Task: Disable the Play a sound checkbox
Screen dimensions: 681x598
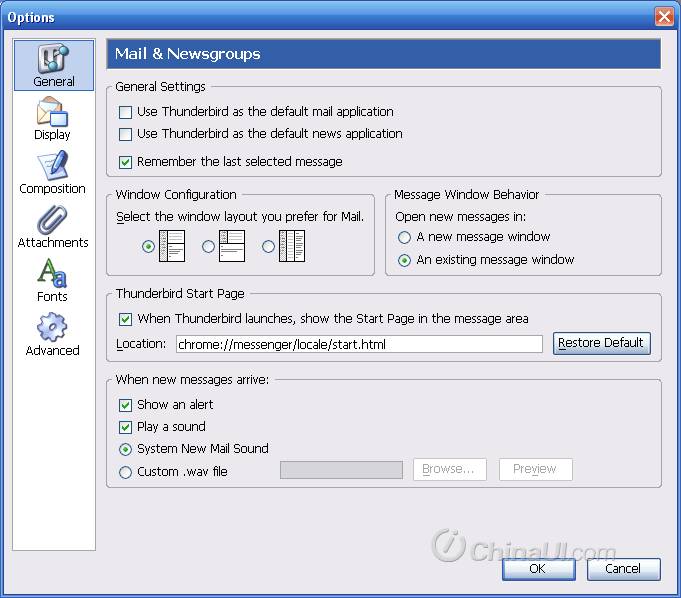Action: (x=126, y=427)
